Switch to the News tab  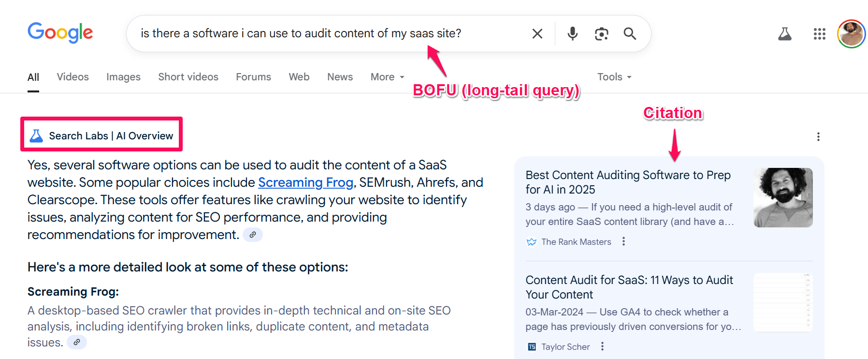[340, 77]
